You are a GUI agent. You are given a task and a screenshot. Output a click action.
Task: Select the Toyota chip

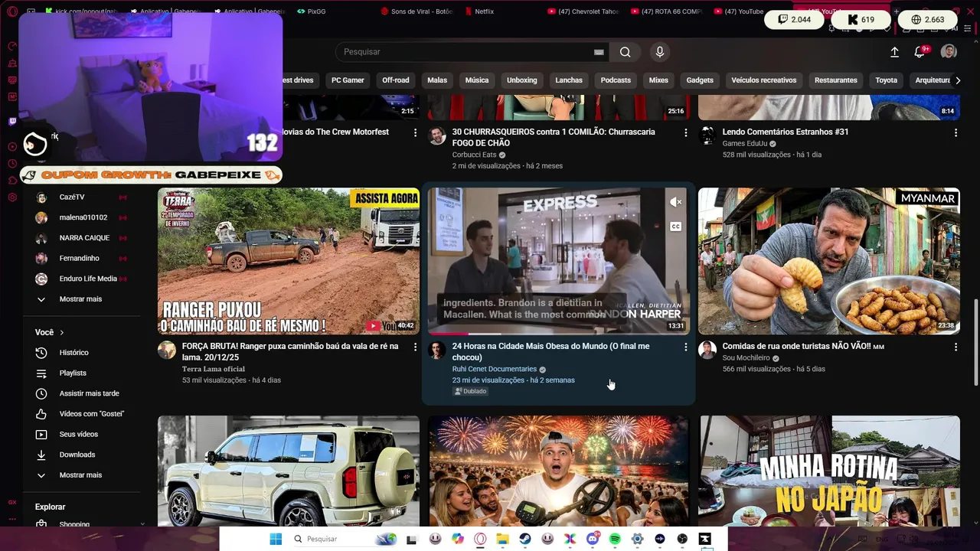tap(886, 80)
